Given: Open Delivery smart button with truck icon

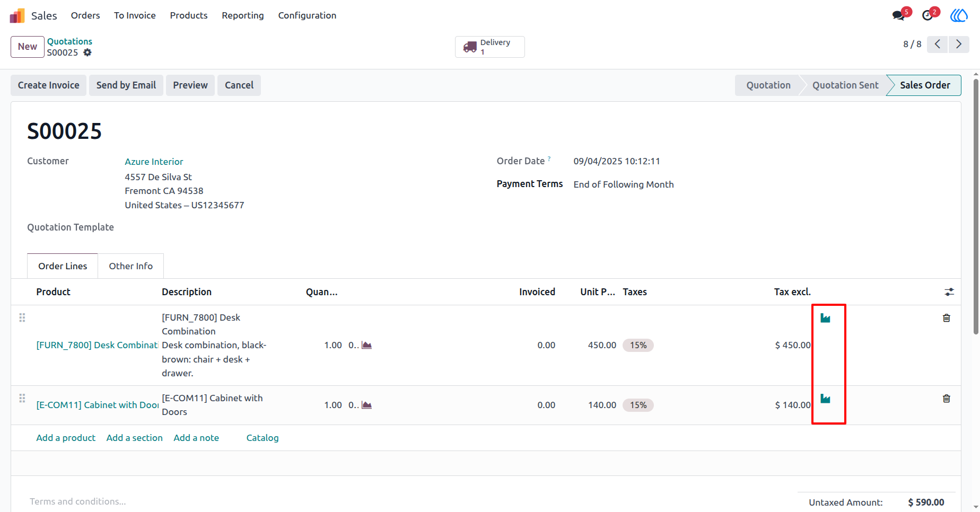Looking at the screenshot, I should coord(490,47).
